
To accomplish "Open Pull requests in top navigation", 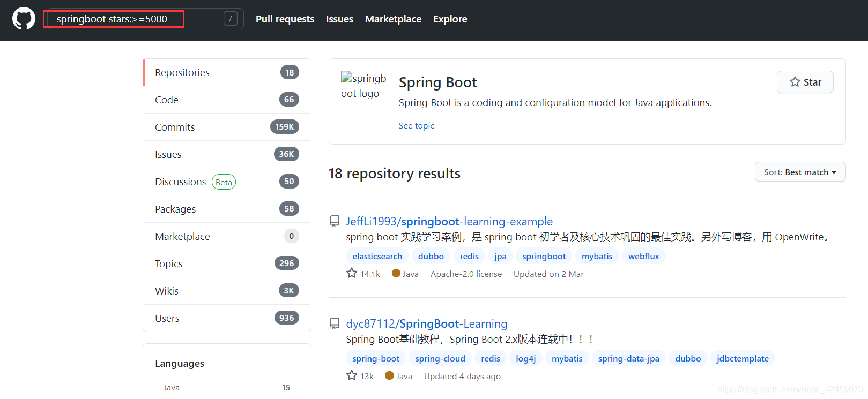I will (285, 19).
